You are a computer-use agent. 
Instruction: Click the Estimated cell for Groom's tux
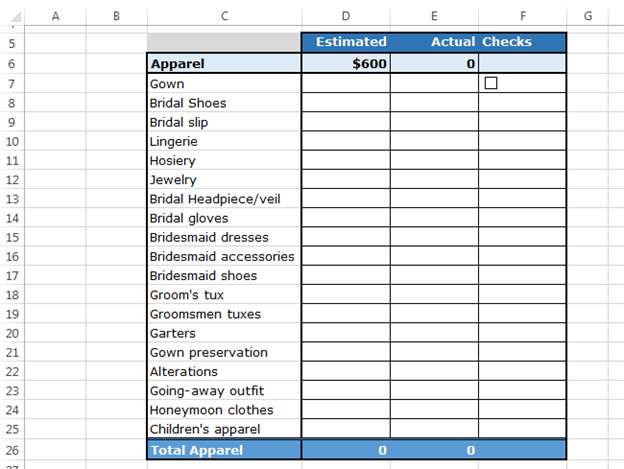click(346, 294)
